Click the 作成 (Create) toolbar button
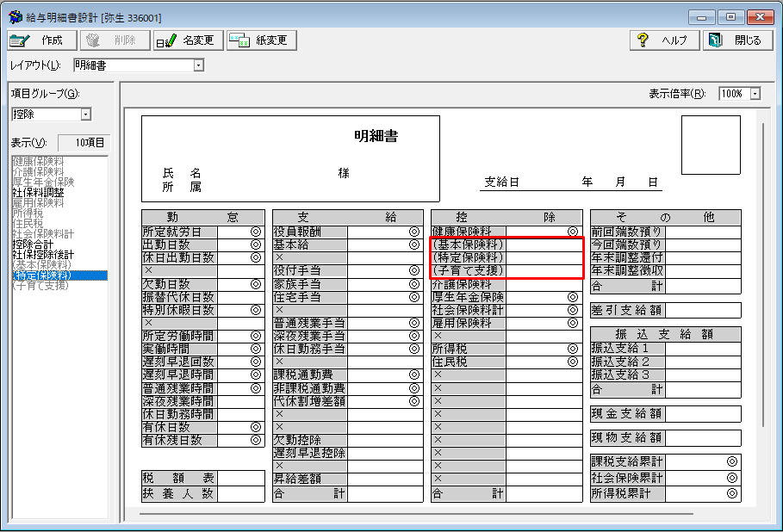Screen dimensions: 783x532 42,40
